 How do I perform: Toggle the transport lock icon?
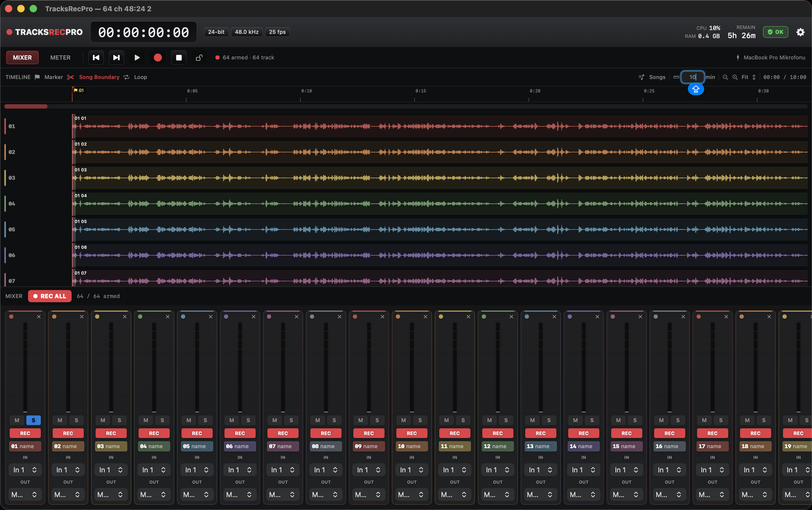(x=199, y=58)
